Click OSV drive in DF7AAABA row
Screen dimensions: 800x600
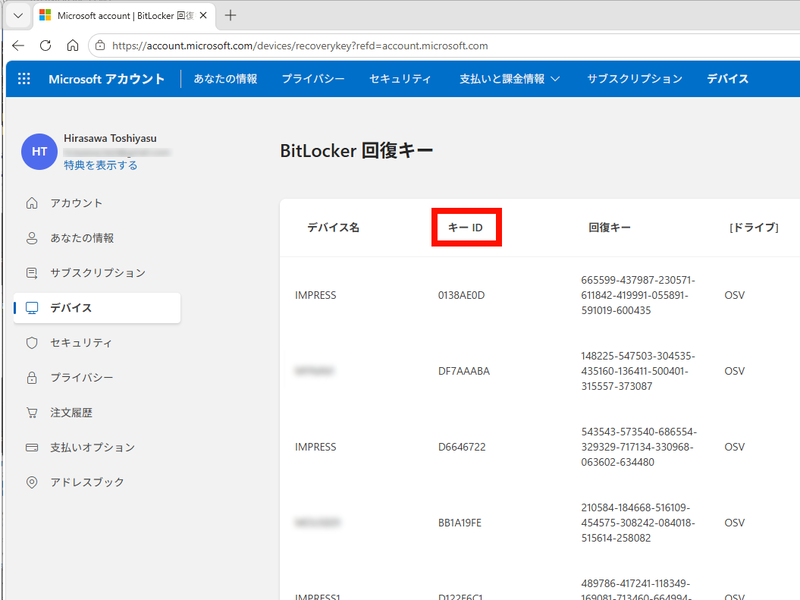click(x=734, y=371)
